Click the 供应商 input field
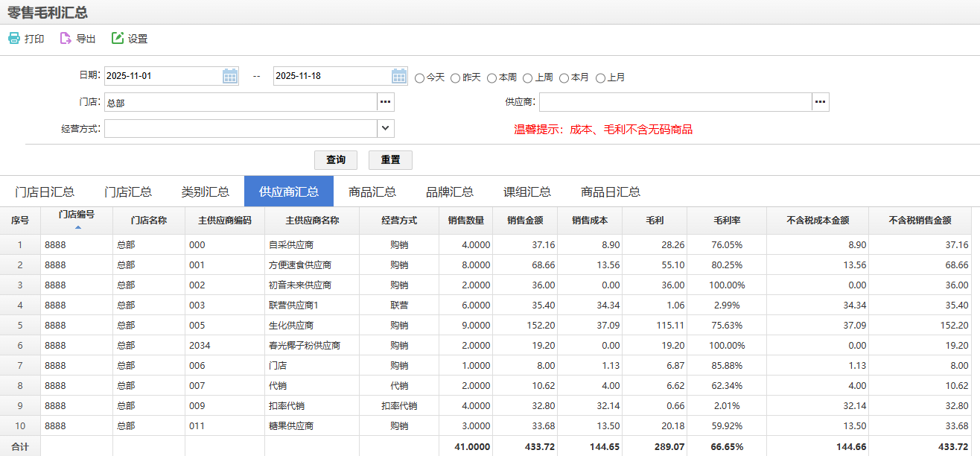This screenshot has height=456, width=980. point(675,102)
